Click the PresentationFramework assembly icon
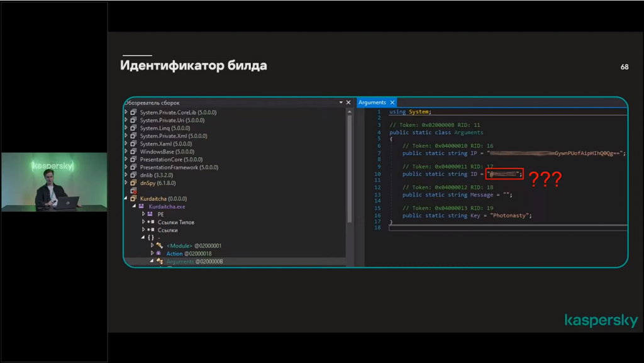 (133, 167)
